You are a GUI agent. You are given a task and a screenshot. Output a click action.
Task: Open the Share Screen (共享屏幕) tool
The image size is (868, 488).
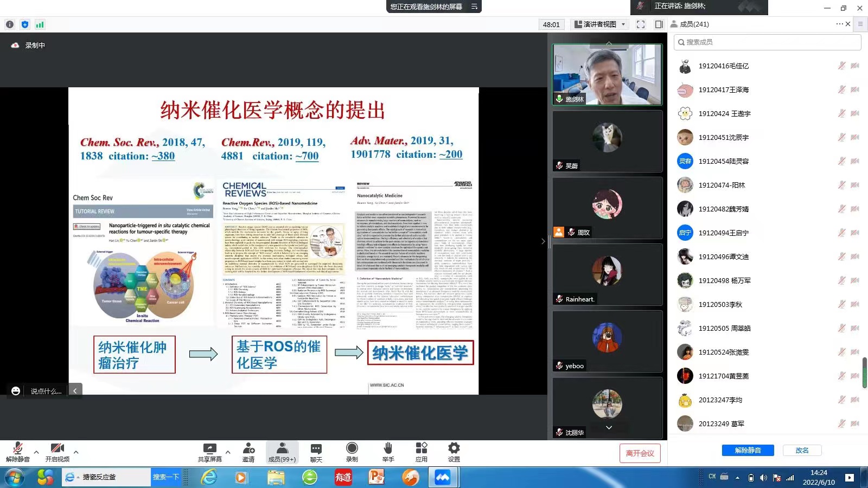point(209,452)
